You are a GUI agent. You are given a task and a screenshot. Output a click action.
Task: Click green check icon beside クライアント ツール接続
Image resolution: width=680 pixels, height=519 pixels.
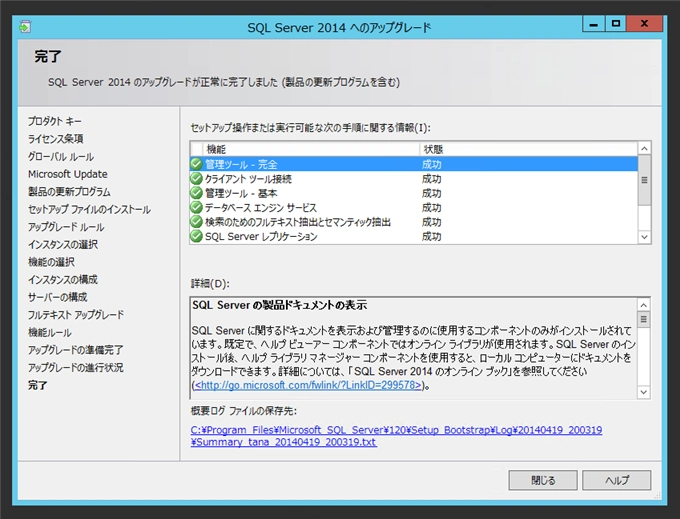click(x=196, y=179)
